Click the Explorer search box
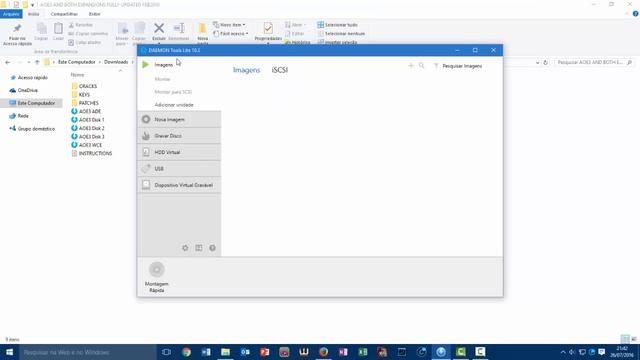The height and width of the screenshot is (360, 640). coord(594,62)
